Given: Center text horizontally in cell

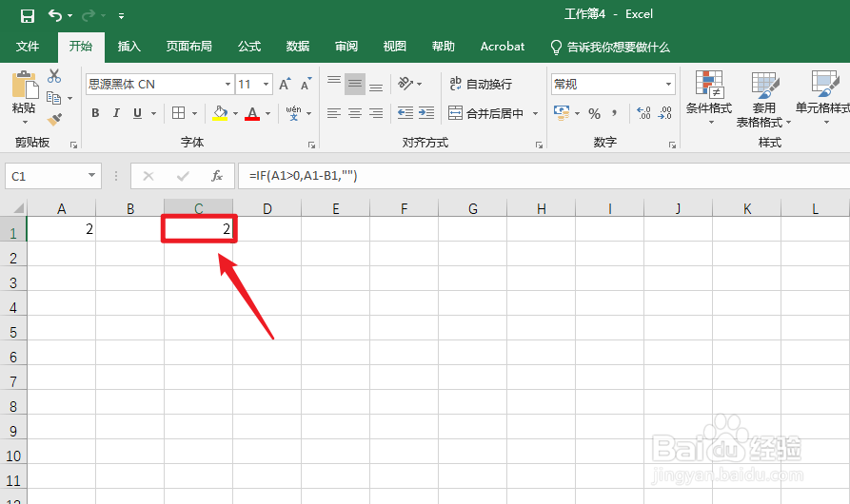Looking at the screenshot, I should point(355,113).
